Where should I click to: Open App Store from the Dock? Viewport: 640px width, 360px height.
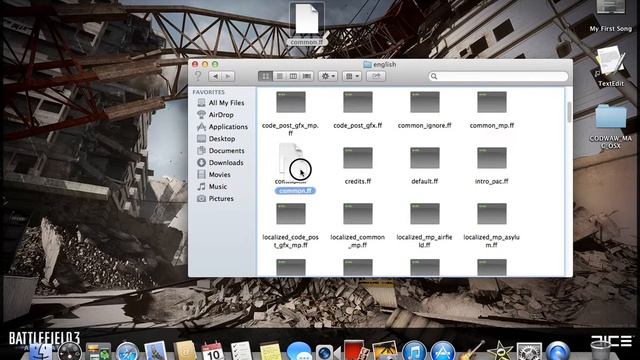[442, 351]
